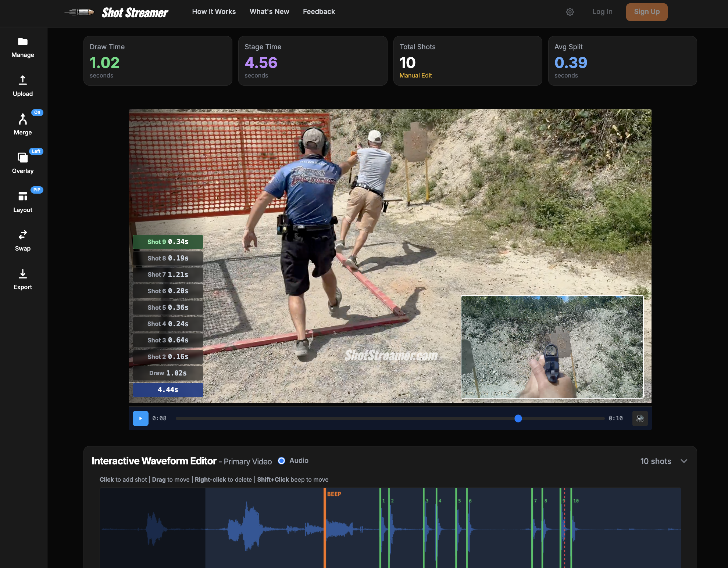Open the Manage panel in sidebar

23,48
